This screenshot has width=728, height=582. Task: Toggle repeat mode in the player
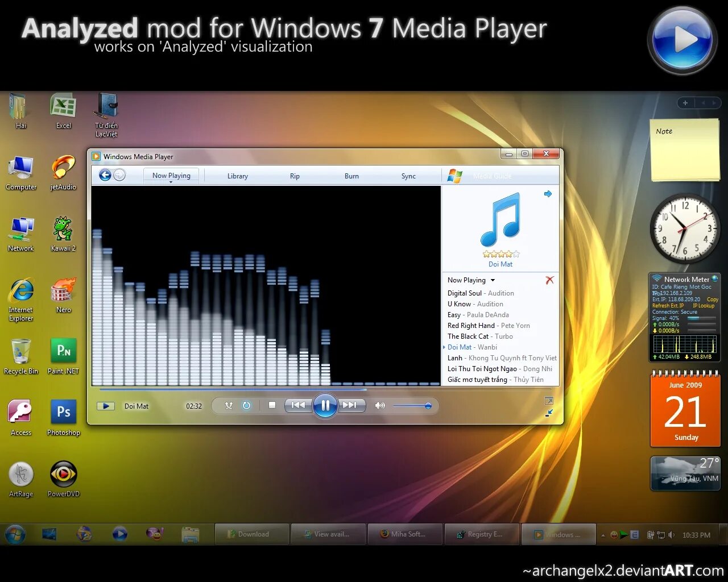click(x=246, y=406)
